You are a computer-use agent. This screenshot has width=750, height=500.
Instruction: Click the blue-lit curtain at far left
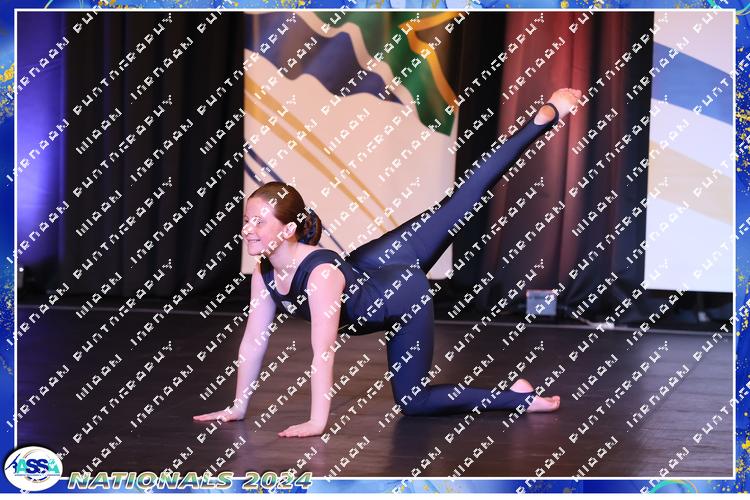[x=38, y=150]
